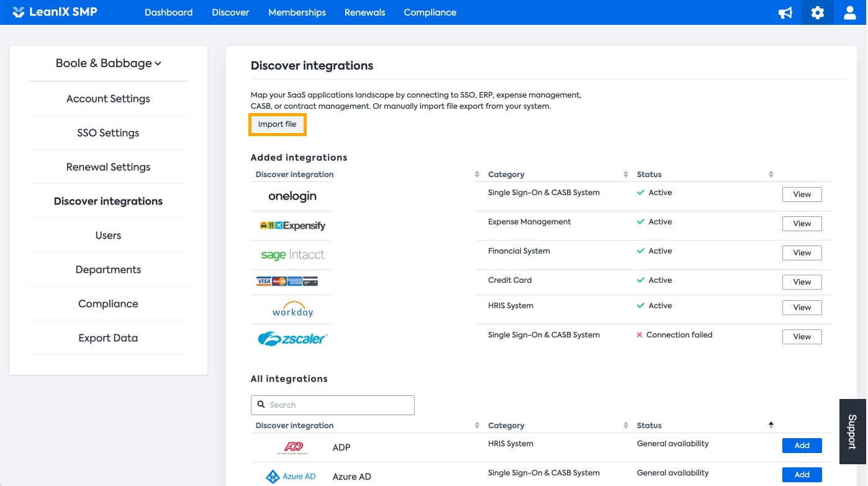Click the 'Azure AD' name text
868x486 pixels.
pos(351,477)
